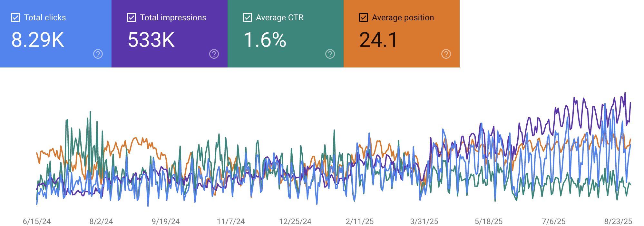Open help for Total clicks metric
Image resolution: width=644 pixels, height=226 pixels.
[98, 54]
